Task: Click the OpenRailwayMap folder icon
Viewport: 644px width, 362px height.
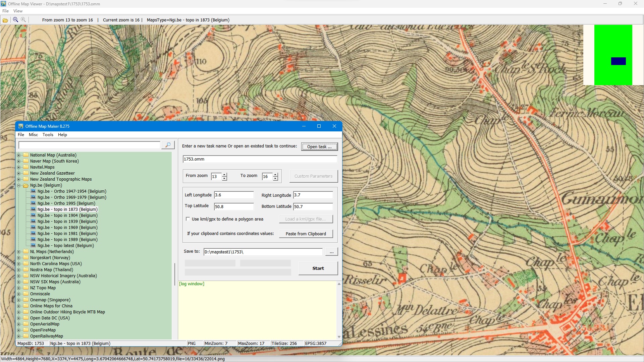Action: click(x=26, y=336)
